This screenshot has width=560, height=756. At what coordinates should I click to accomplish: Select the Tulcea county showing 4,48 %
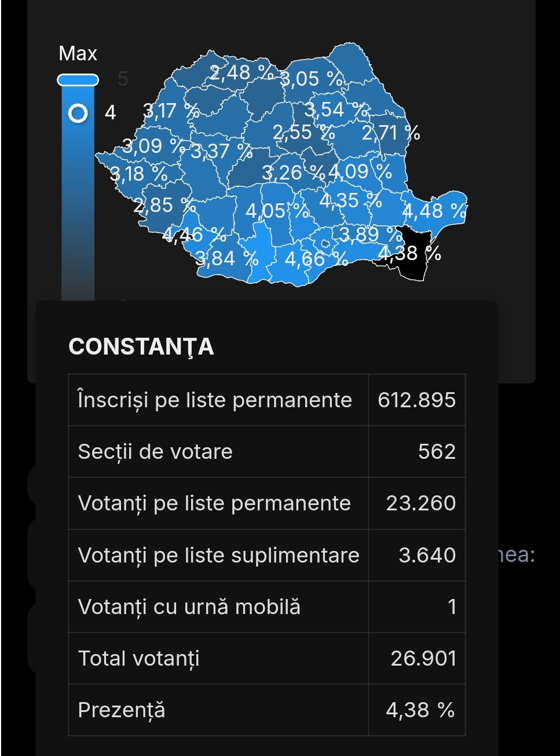click(434, 211)
